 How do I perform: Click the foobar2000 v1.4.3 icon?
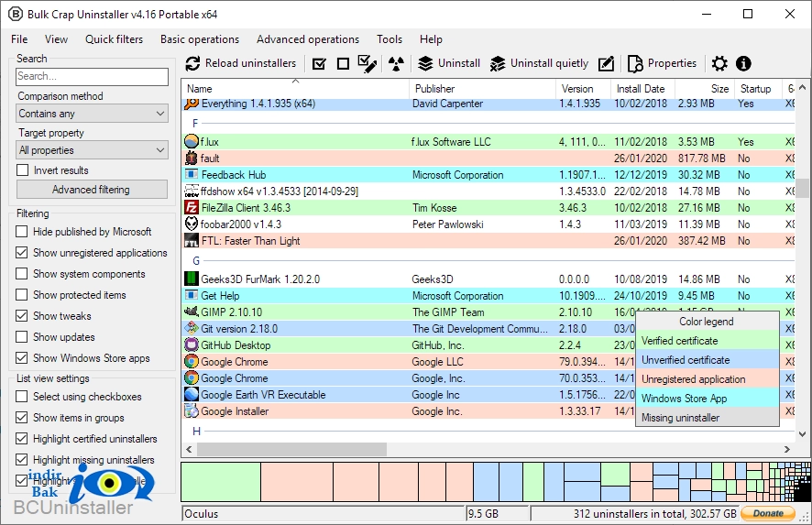click(192, 224)
